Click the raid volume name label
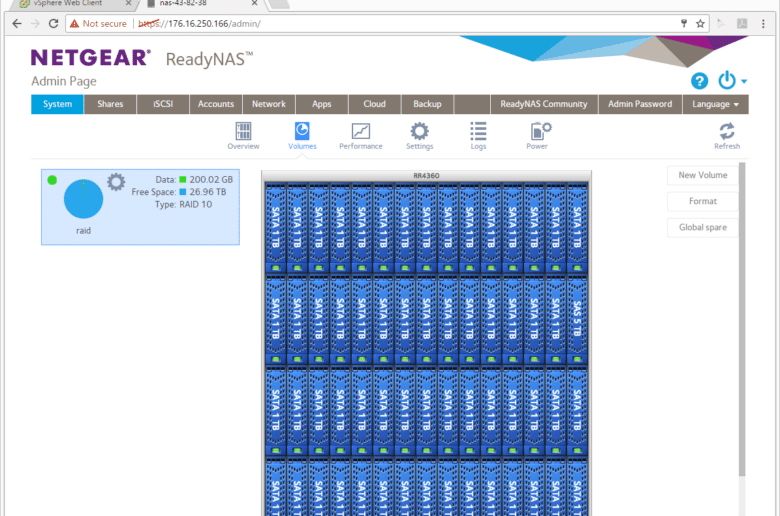Viewport: 780px width, 516px height. [x=84, y=230]
